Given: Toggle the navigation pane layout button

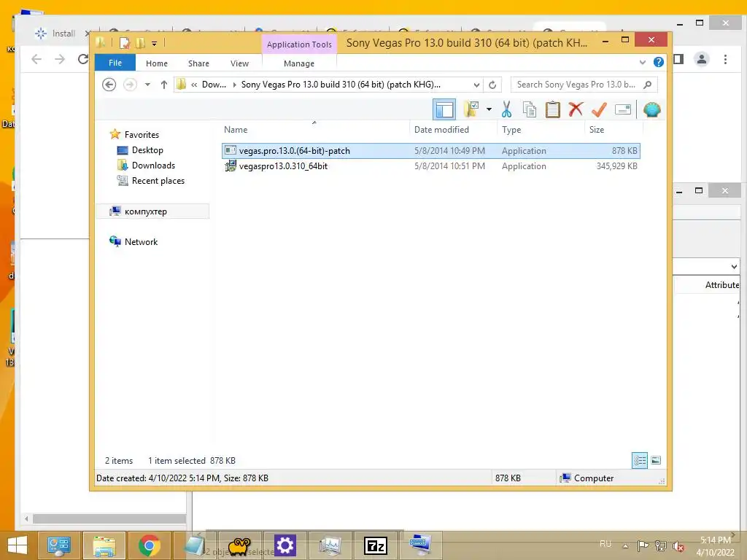Looking at the screenshot, I should (x=444, y=109).
